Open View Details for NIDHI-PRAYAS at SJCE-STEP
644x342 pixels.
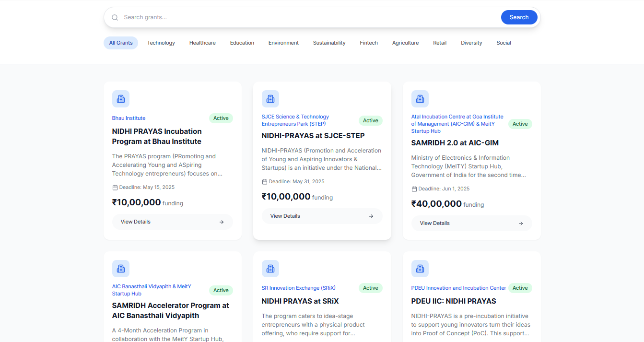(x=322, y=216)
